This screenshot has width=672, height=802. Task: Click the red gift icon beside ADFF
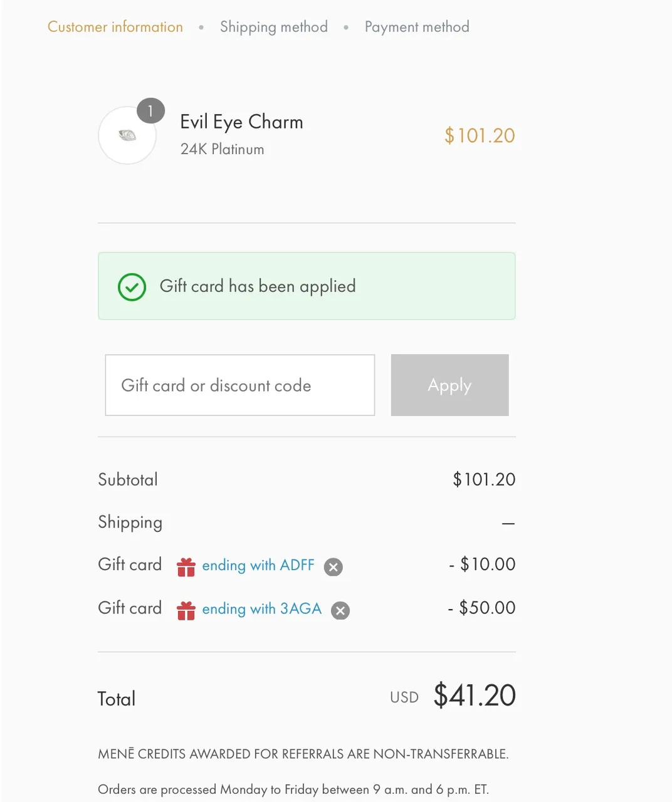[186, 566]
